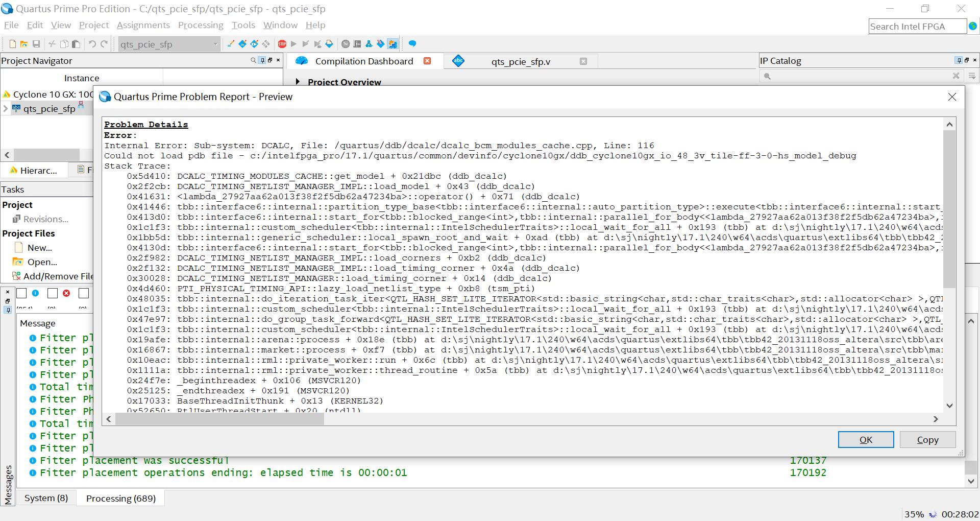Click the blue info filter icon in Messages
This screenshot has width=980, height=521.
pyautogui.click(x=35, y=293)
